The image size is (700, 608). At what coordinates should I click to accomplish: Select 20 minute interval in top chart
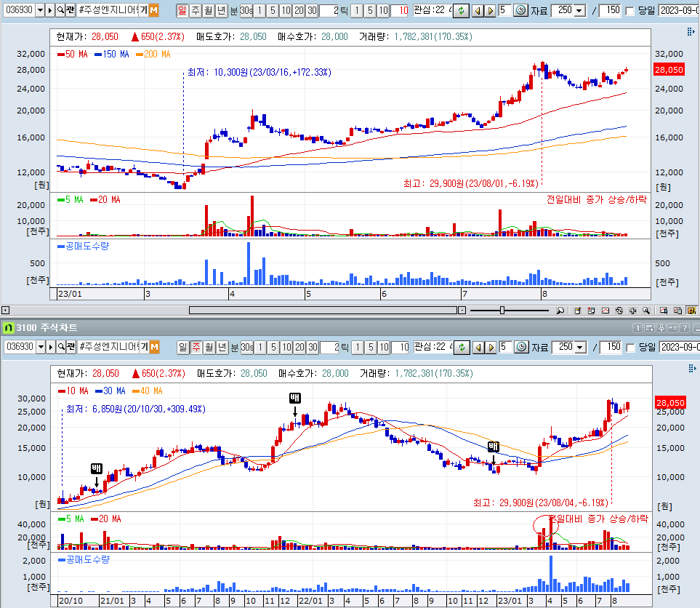[x=299, y=10]
